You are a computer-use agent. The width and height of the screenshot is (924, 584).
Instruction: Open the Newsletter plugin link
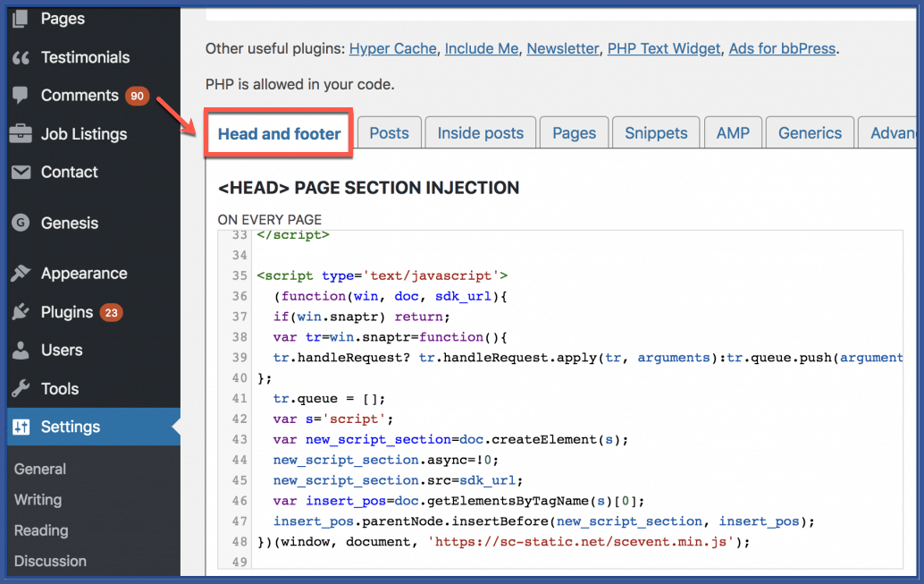pyautogui.click(x=562, y=48)
